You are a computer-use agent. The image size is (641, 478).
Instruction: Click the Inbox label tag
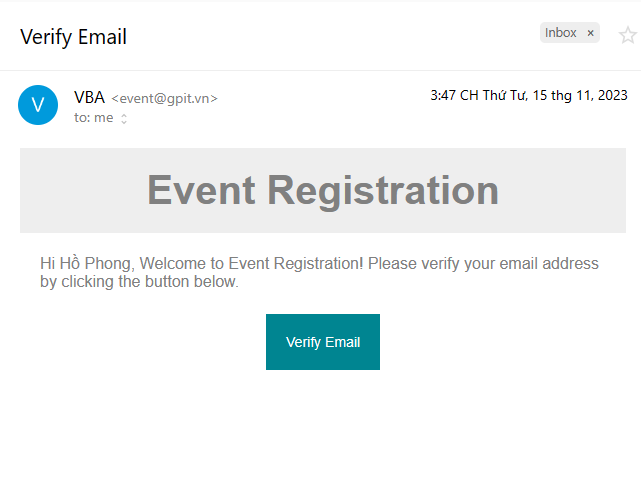point(561,33)
